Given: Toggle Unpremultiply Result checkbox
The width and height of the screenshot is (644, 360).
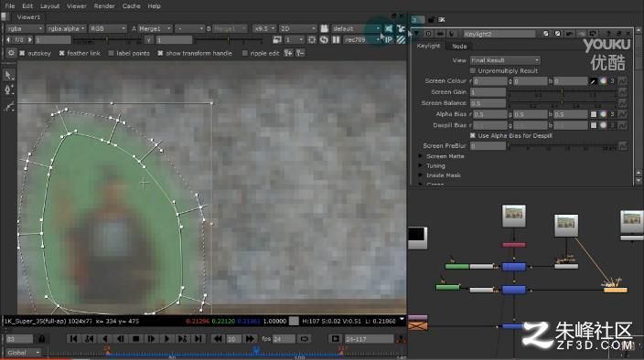Looking at the screenshot, I should pos(473,70).
